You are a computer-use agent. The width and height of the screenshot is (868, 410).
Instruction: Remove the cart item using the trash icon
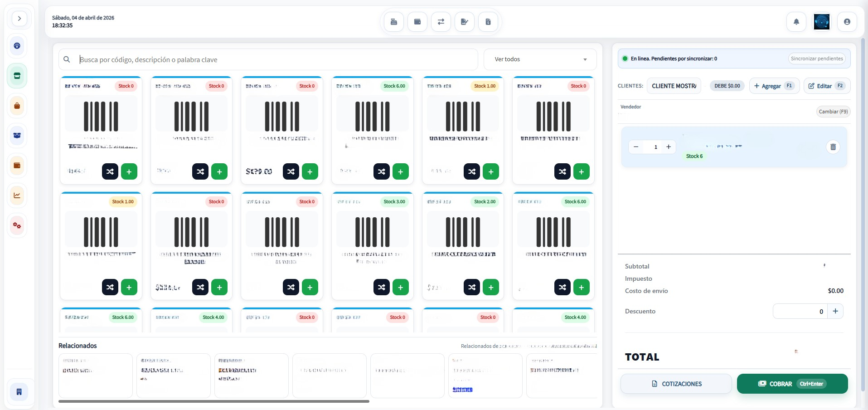tap(833, 147)
